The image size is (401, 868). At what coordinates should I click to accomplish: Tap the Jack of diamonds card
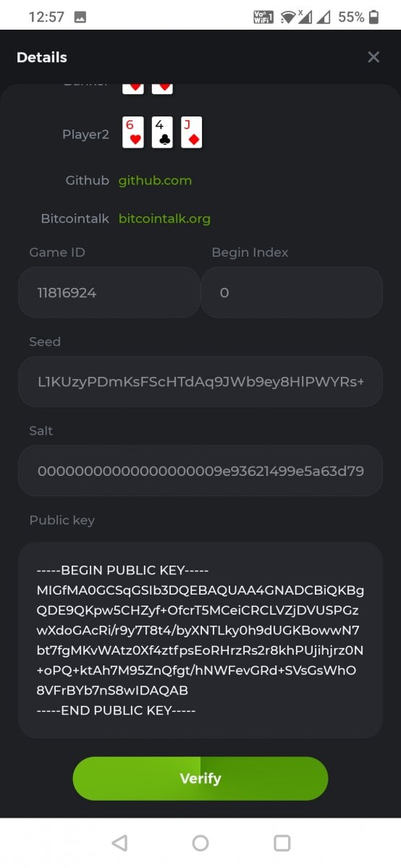[x=191, y=132]
